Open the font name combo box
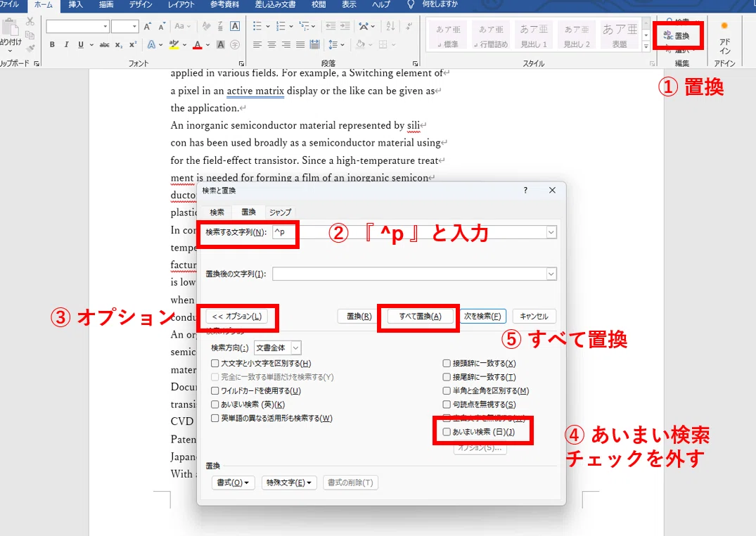 (x=77, y=26)
